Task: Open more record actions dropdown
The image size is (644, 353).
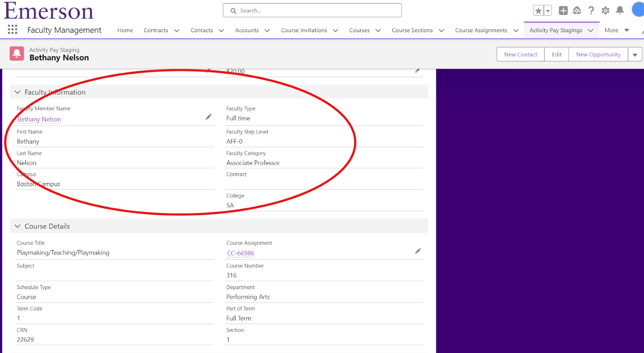Action: [x=635, y=54]
